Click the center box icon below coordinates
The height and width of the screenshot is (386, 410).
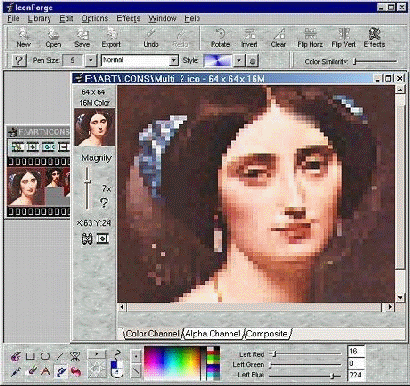click(103, 239)
